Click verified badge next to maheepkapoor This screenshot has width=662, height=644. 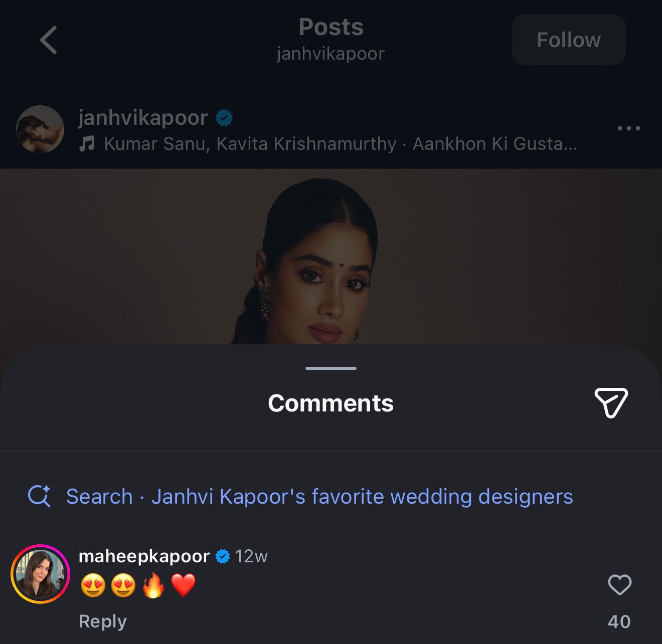point(223,556)
